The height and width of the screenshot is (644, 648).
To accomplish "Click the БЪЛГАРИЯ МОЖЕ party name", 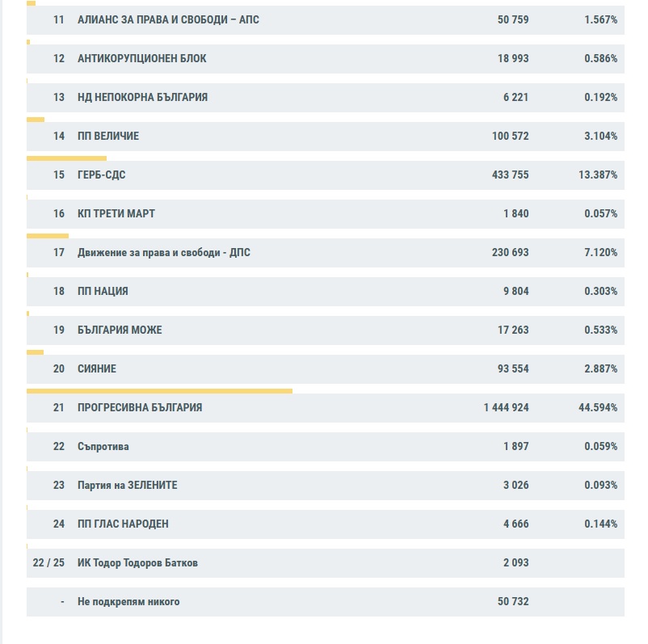I will pyautogui.click(x=120, y=330).
